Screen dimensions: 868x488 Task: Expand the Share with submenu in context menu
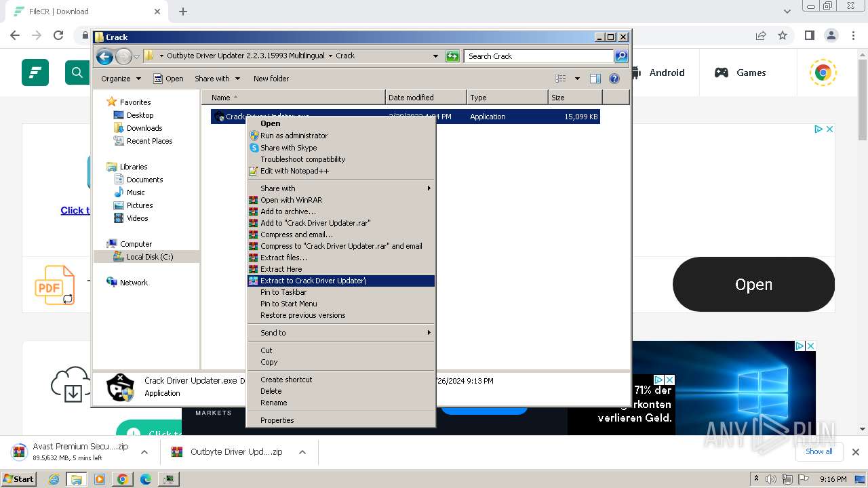pyautogui.click(x=341, y=188)
